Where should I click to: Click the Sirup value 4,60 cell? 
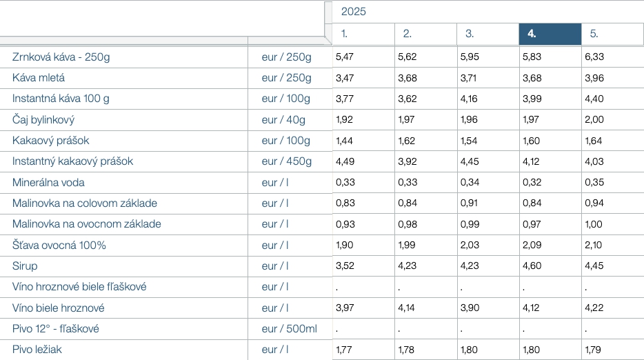click(x=532, y=266)
